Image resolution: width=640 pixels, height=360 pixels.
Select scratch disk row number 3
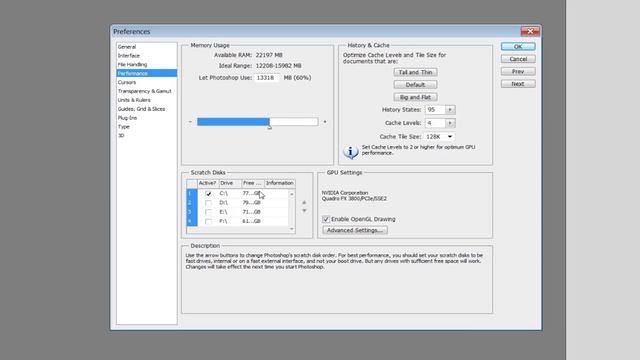point(192,212)
